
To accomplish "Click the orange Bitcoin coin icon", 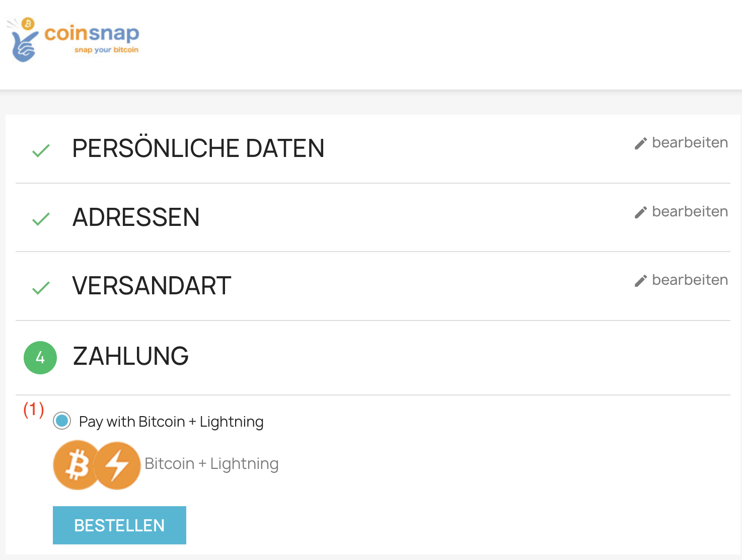I will click(x=76, y=465).
